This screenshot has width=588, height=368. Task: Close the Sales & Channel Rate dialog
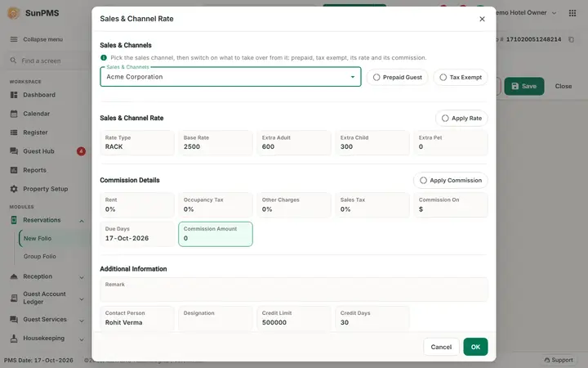point(482,19)
